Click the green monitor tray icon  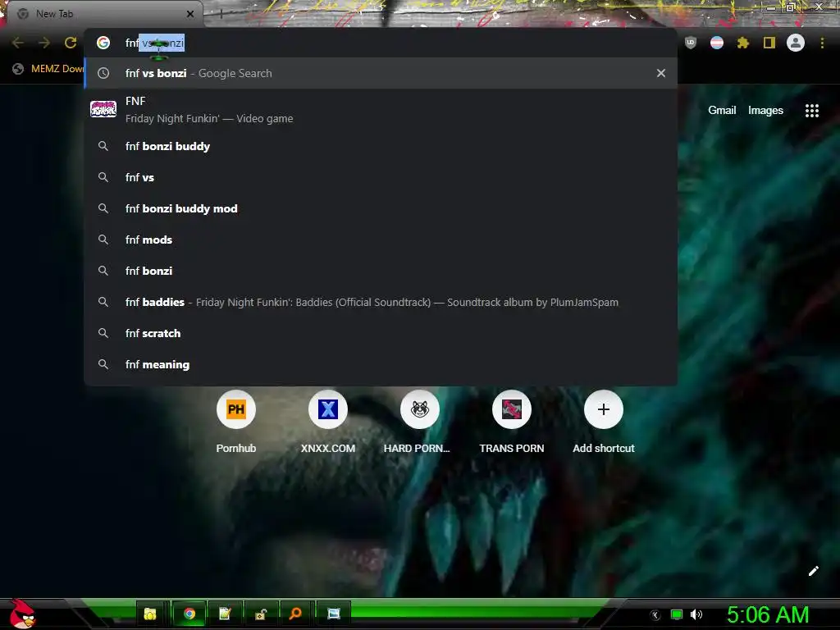[x=677, y=614]
